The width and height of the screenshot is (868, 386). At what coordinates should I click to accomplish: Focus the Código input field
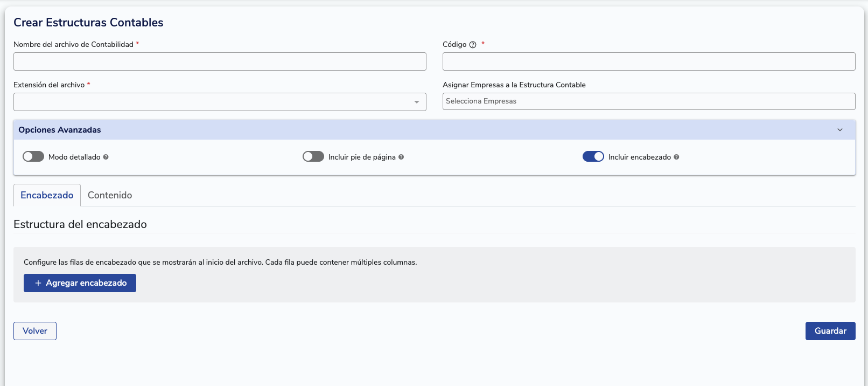coord(649,61)
